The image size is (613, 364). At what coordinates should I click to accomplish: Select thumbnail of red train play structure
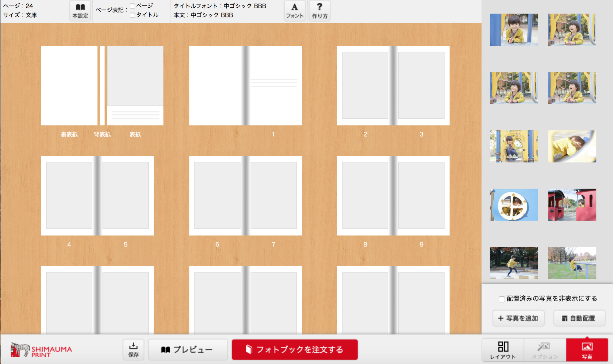tap(572, 205)
